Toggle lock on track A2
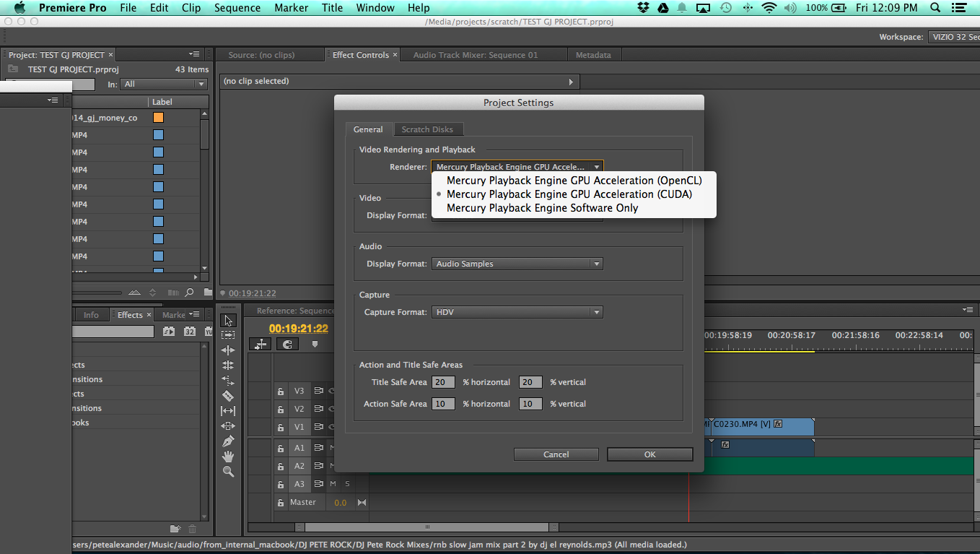The width and height of the screenshot is (980, 554). [281, 466]
